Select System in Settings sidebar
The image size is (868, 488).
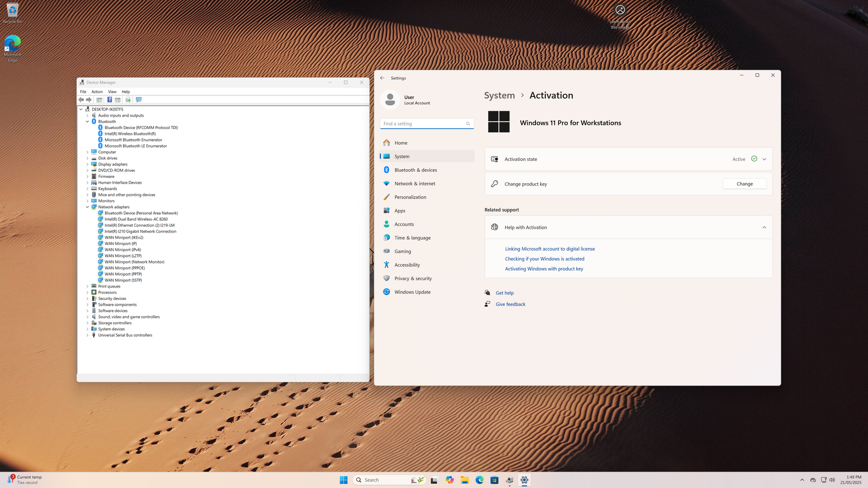click(427, 157)
